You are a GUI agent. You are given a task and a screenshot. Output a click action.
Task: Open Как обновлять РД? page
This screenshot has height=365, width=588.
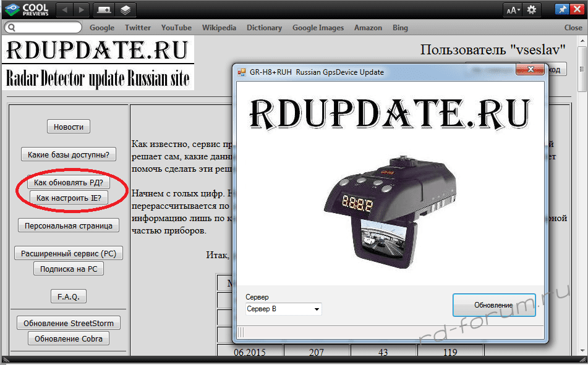point(68,183)
